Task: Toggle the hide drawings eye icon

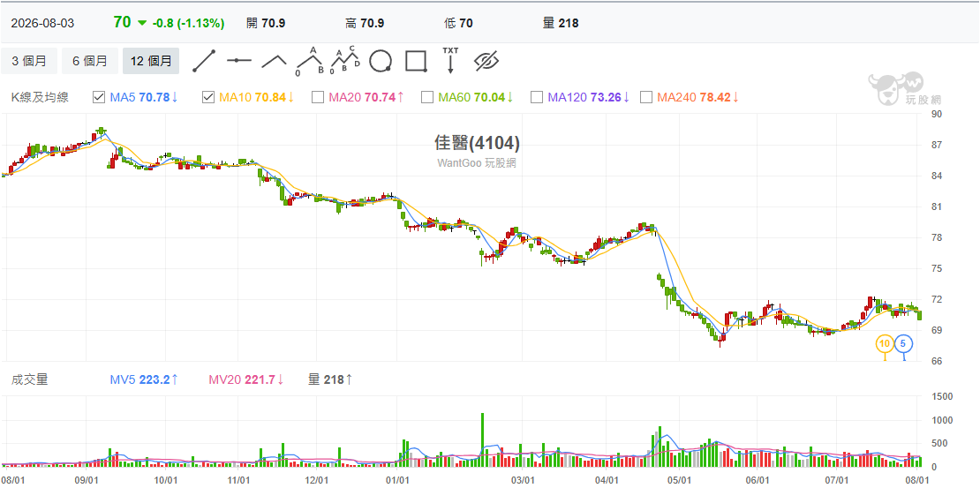Action: (x=486, y=61)
